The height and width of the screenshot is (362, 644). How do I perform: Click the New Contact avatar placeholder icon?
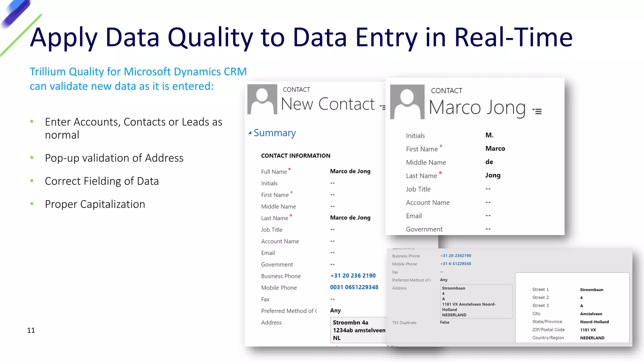(x=262, y=99)
